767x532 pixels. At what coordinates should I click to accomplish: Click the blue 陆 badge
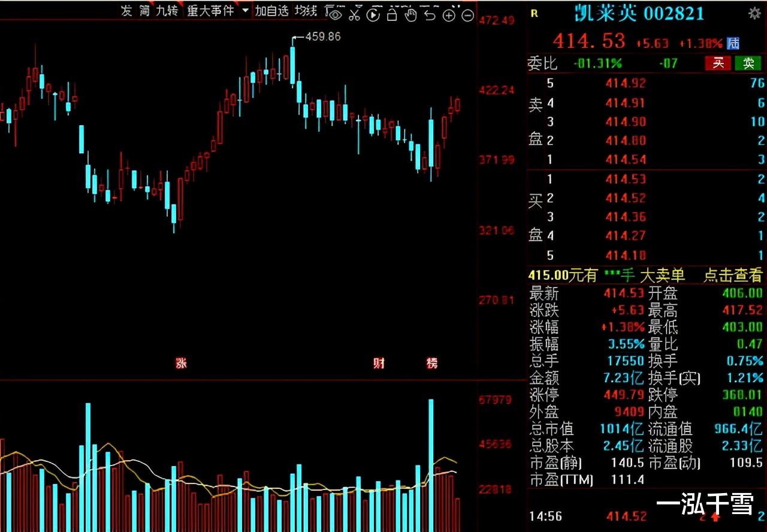(733, 43)
